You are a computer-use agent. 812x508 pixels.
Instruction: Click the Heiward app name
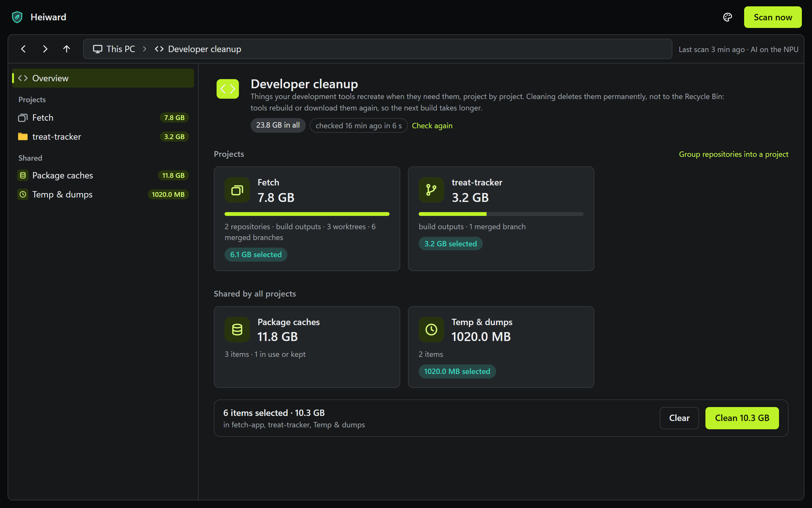[x=48, y=17]
